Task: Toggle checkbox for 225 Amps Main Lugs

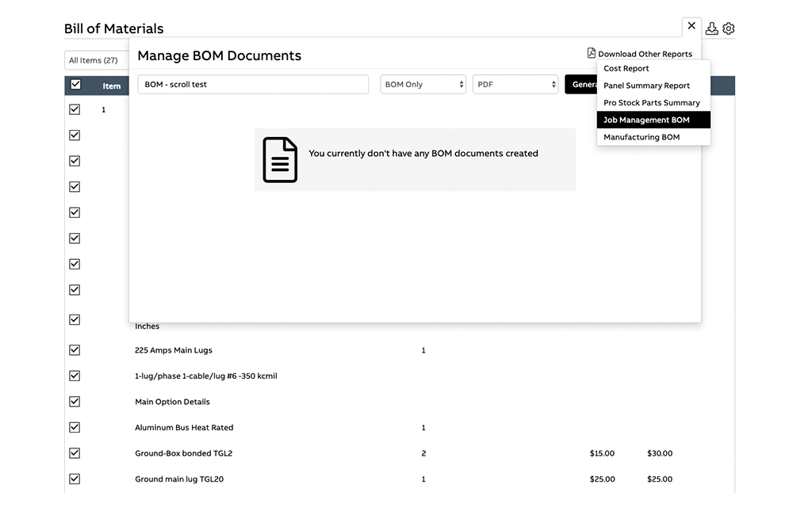Action: (x=75, y=350)
